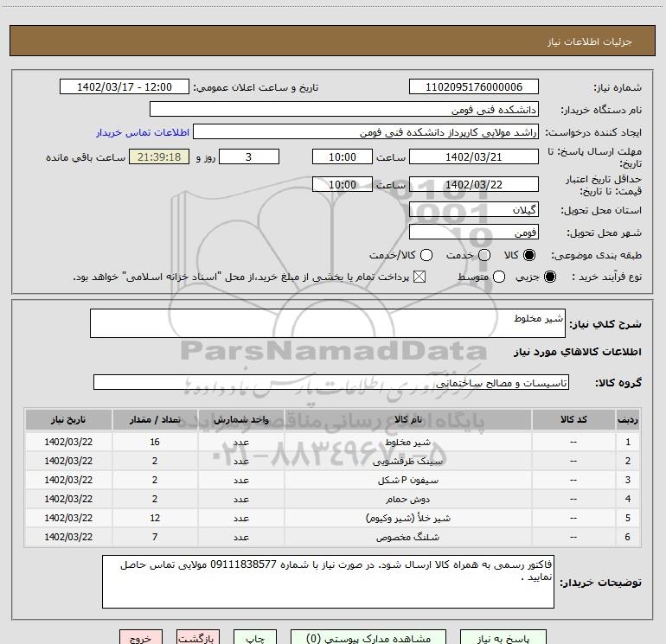The height and width of the screenshot is (644, 666).
Task: Click the buyer notes text area
Action: (x=328, y=582)
